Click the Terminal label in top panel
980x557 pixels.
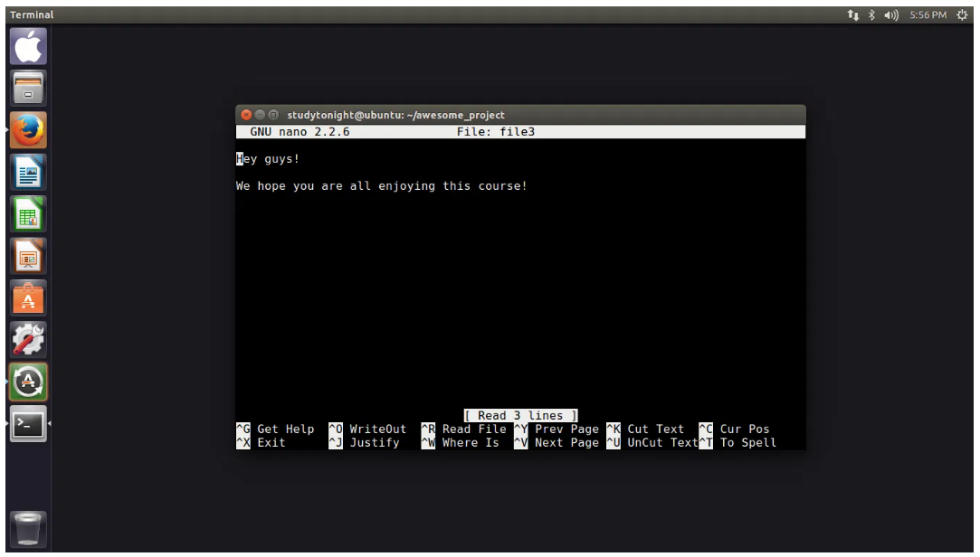pyautogui.click(x=32, y=14)
